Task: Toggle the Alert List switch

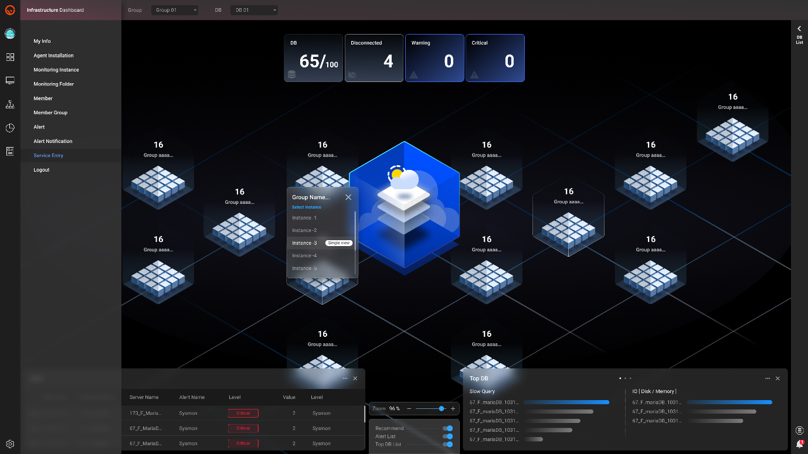Action: coord(448,436)
